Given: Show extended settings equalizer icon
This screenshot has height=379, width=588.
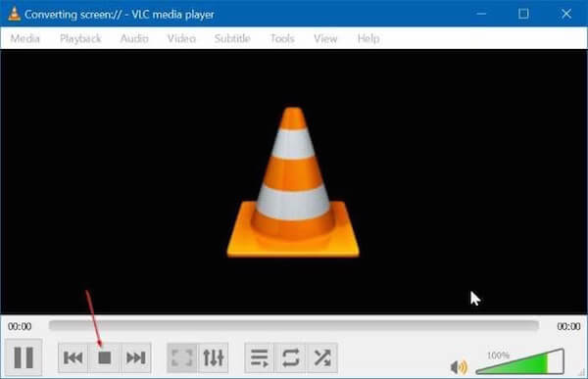Looking at the screenshot, I should 214,357.
